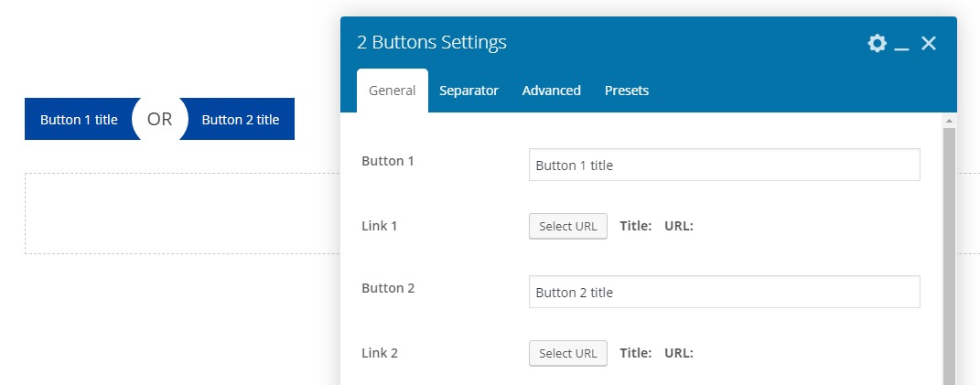This screenshot has width=980, height=385.
Task: Click the blue Button 1 title preview
Action: [x=77, y=119]
